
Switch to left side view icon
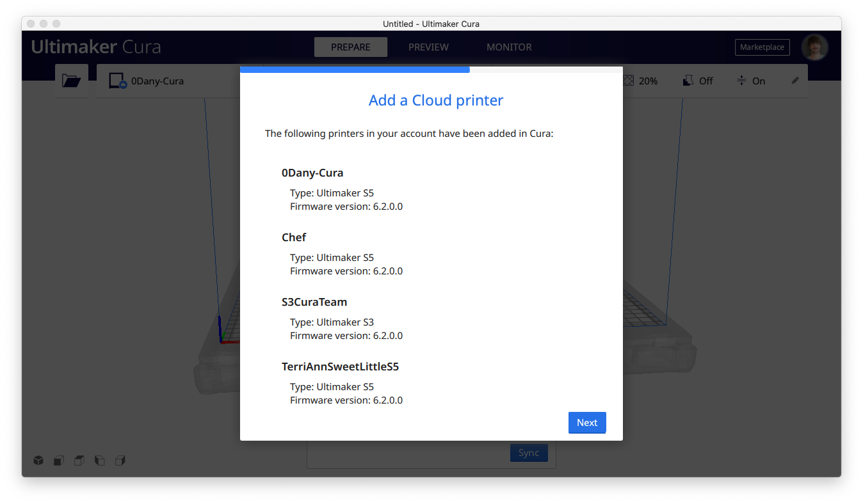point(100,461)
